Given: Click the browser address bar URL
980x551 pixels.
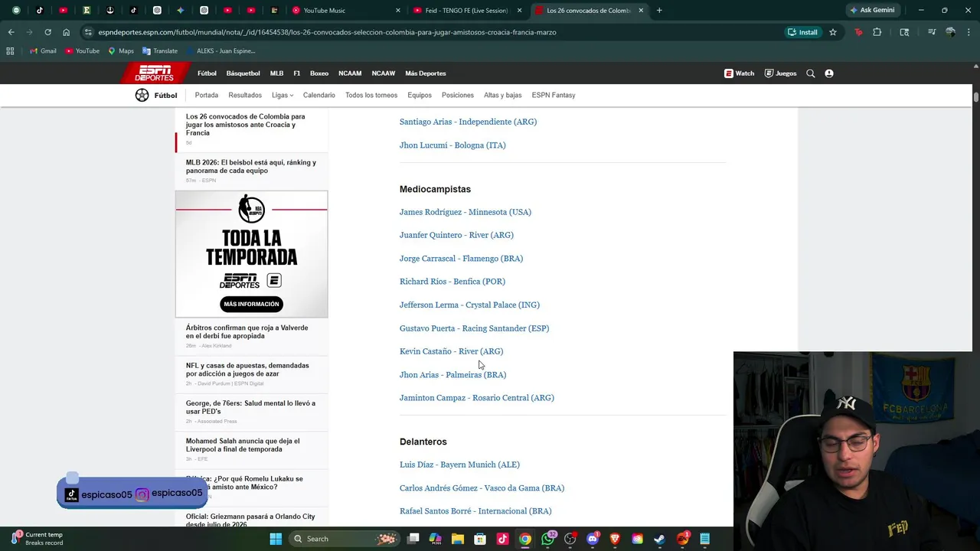Looking at the screenshot, I should pyautogui.click(x=327, y=32).
